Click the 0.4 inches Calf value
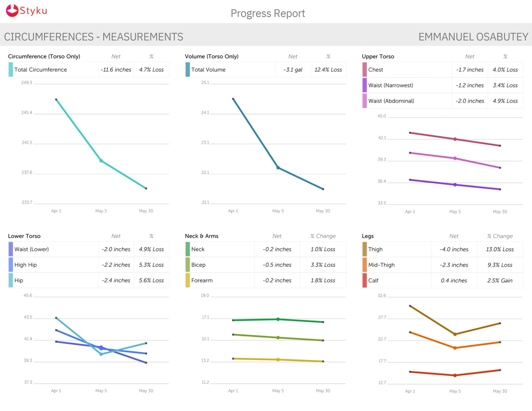Image resolution: width=532 pixels, height=411 pixels. [x=454, y=281]
